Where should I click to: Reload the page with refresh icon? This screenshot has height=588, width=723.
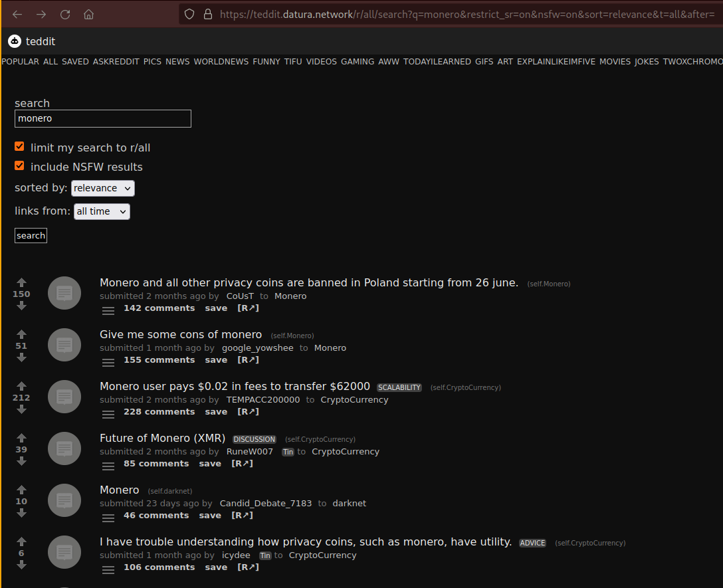(x=65, y=15)
